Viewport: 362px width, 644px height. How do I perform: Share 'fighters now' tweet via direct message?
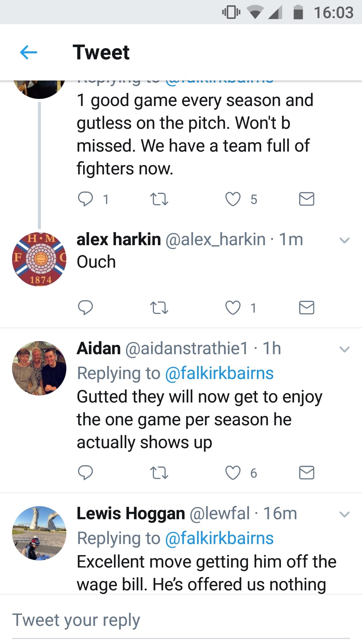pos(306,199)
